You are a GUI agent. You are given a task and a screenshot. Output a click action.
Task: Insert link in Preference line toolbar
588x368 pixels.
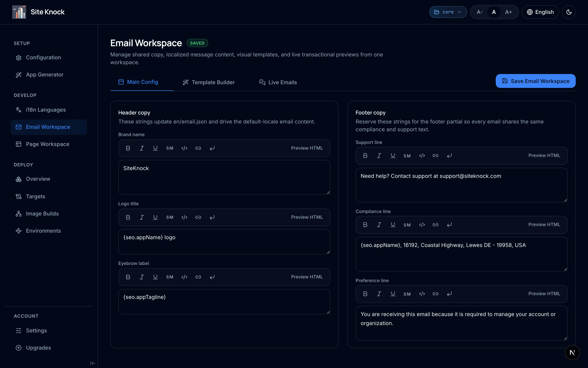435,294
